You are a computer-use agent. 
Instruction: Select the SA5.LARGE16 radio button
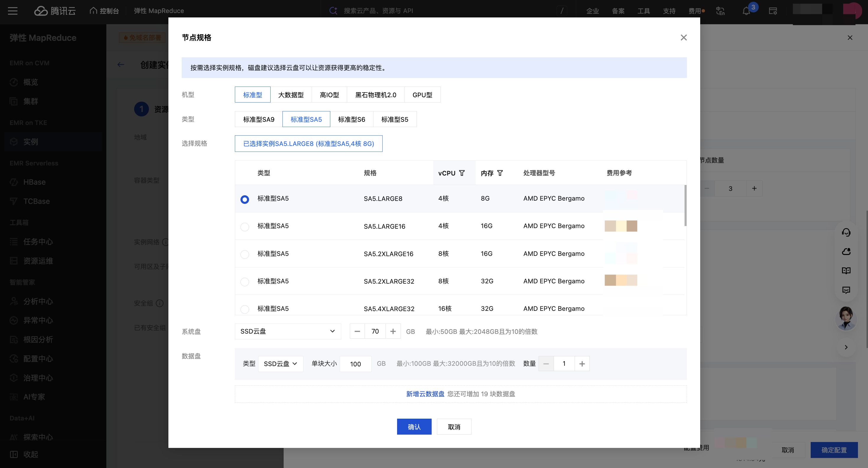[245, 227]
